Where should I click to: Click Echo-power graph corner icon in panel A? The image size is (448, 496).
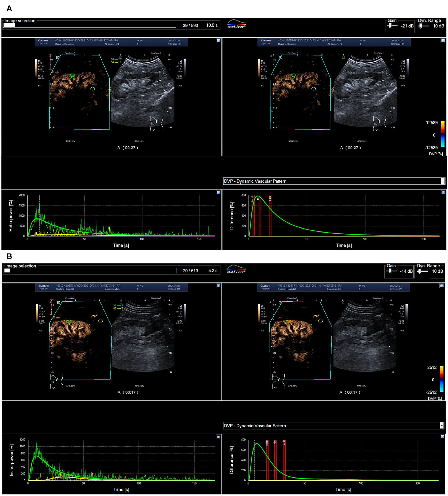[x=218, y=193]
